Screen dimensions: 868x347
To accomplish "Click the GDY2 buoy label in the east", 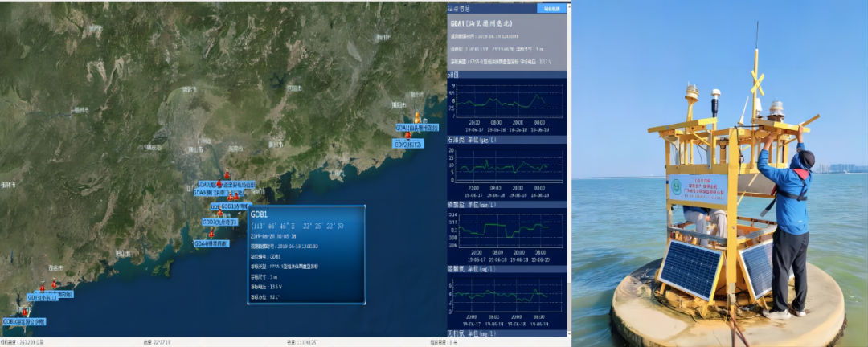I will 407,144.
